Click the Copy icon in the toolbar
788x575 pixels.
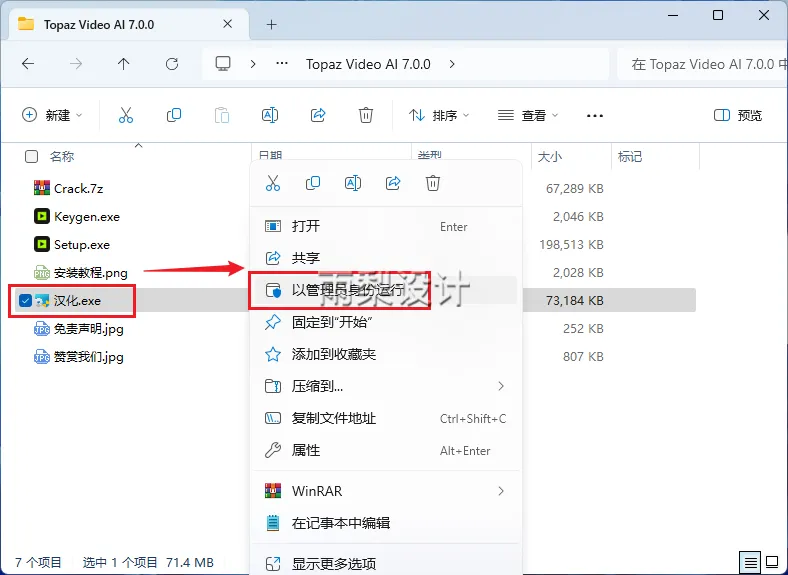click(174, 115)
